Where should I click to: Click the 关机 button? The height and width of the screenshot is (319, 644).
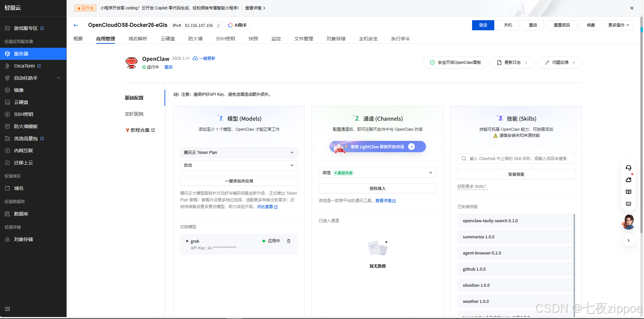pos(508,25)
